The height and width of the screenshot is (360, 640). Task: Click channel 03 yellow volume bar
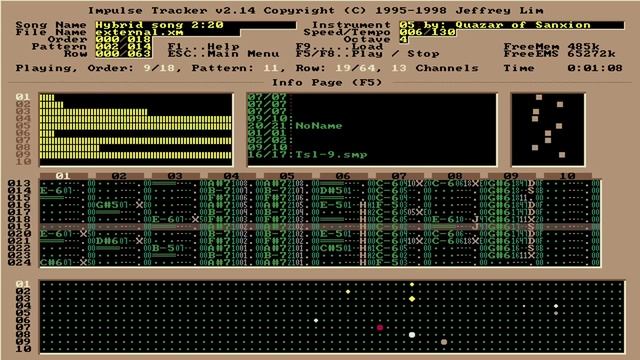[93, 111]
